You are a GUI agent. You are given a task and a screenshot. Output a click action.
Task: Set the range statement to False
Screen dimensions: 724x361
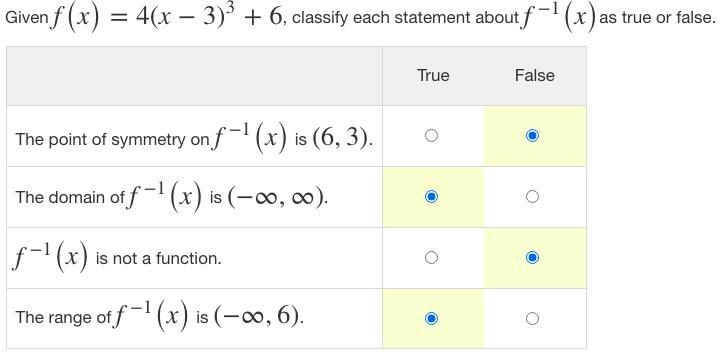pos(532,319)
